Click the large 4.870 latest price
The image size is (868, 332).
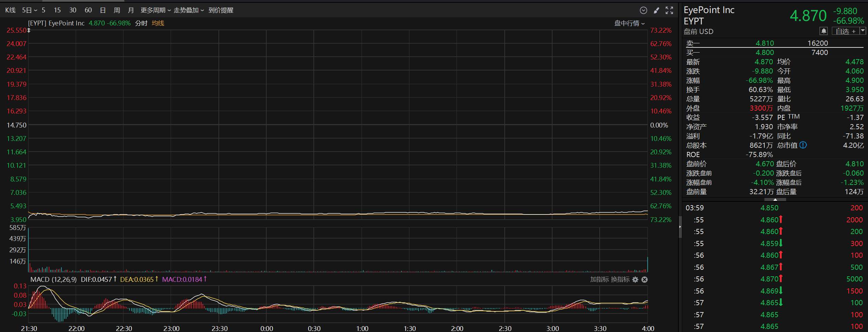[x=808, y=16]
